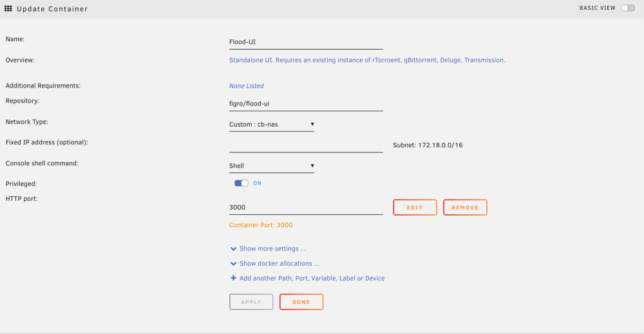644x334 pixels.
Task: Click the Overview description text
Action: (x=367, y=60)
